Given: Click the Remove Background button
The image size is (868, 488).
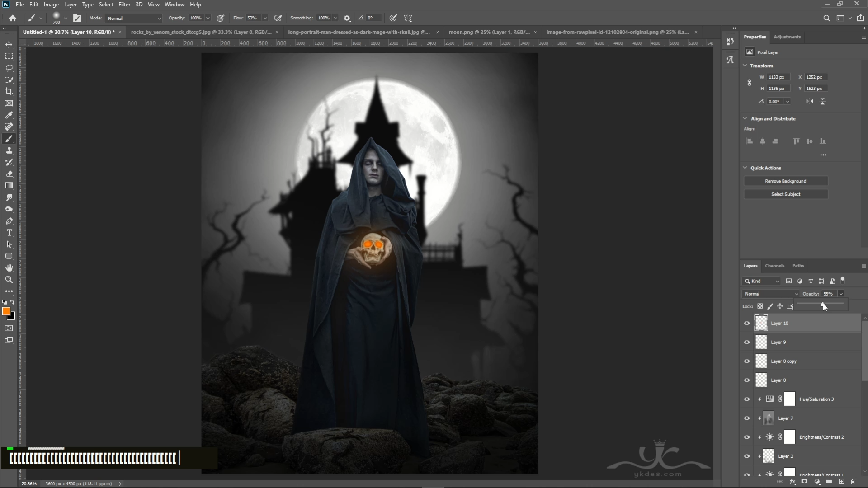Looking at the screenshot, I should point(786,181).
